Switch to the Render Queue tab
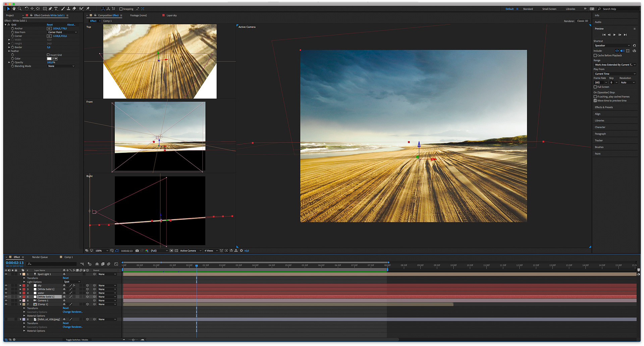Screen dimensions: 644x346 40,257
